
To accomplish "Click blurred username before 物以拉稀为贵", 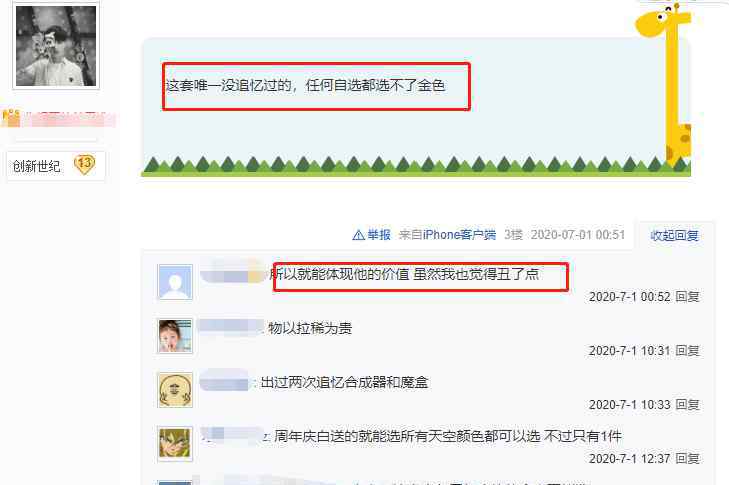I will pyautogui.click(x=230, y=326).
